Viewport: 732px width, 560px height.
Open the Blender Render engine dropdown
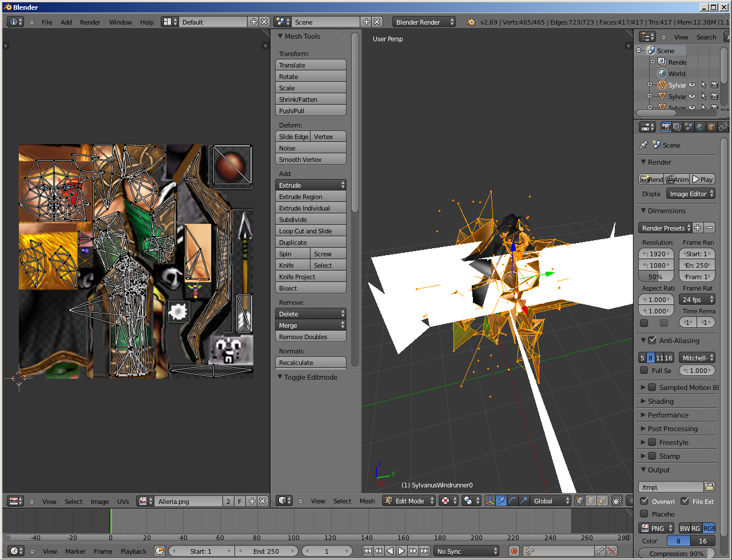coord(424,22)
